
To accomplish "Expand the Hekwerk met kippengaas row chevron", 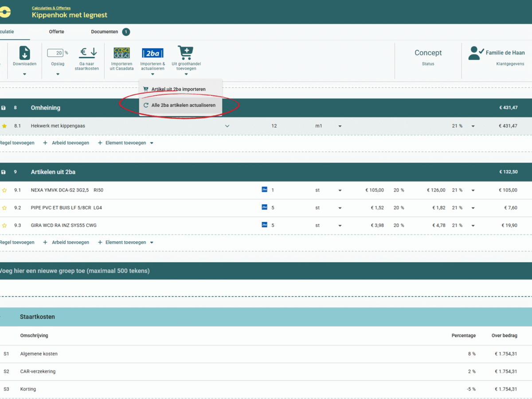I will pyautogui.click(x=227, y=126).
